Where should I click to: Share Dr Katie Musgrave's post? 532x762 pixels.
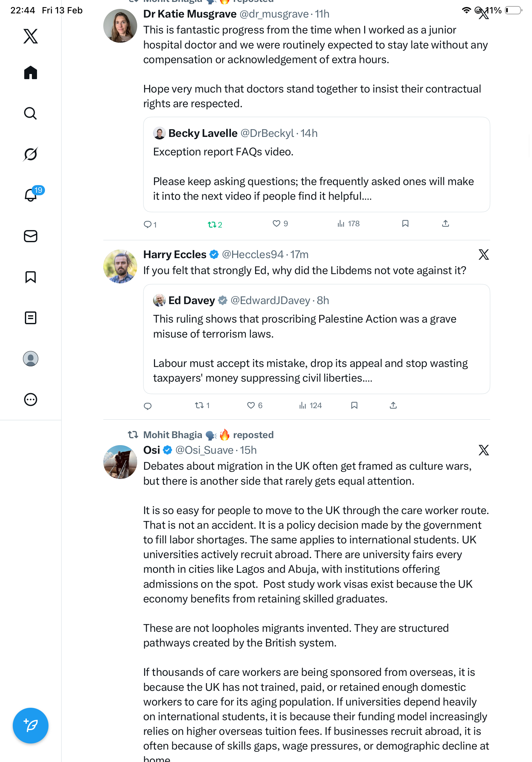click(x=446, y=224)
